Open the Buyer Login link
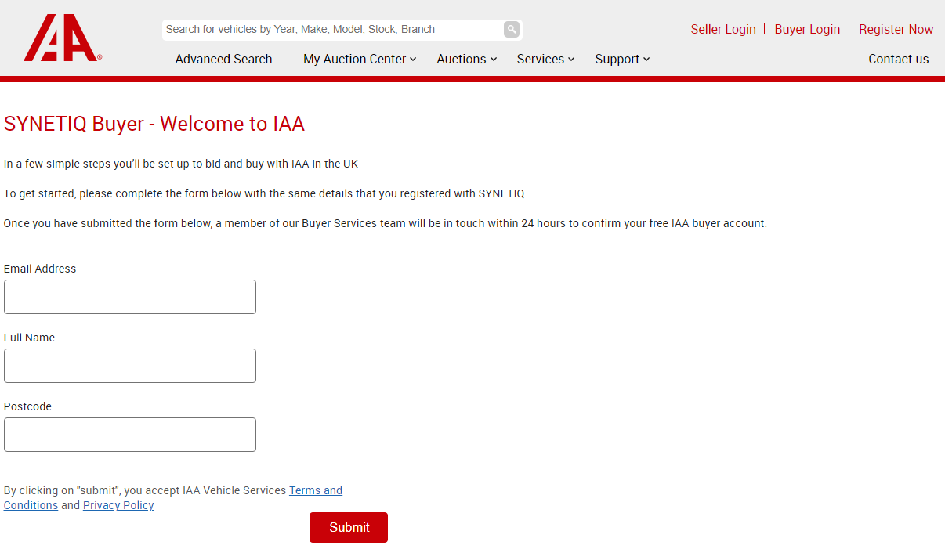 [807, 29]
